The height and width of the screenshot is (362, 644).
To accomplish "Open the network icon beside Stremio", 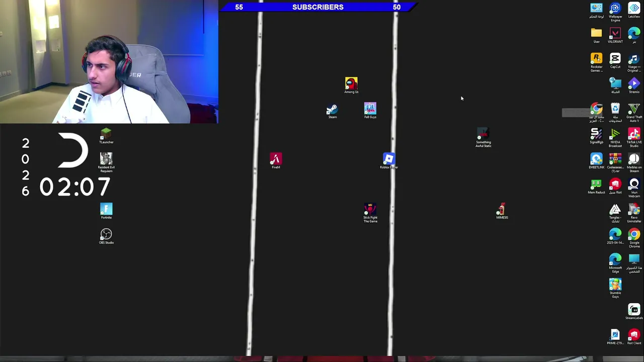I will tap(615, 85).
